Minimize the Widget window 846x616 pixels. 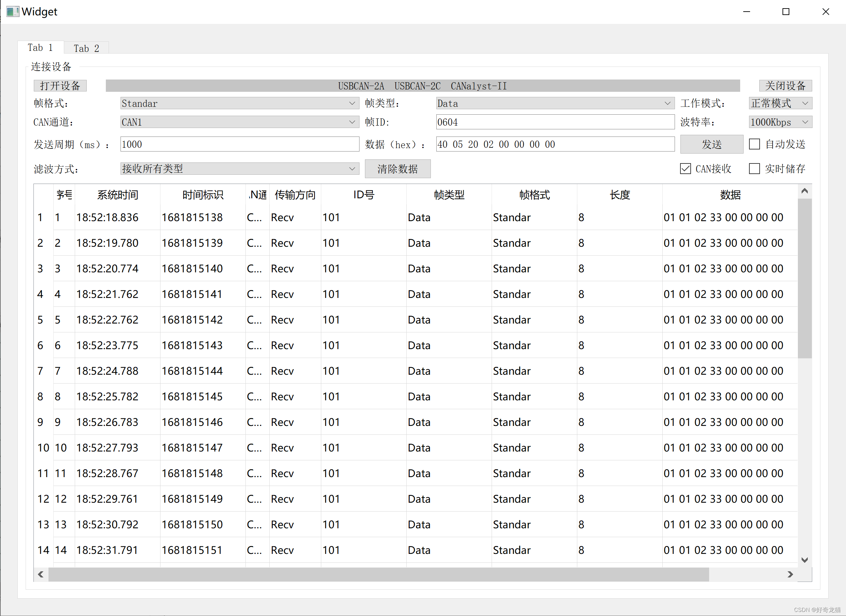point(746,12)
